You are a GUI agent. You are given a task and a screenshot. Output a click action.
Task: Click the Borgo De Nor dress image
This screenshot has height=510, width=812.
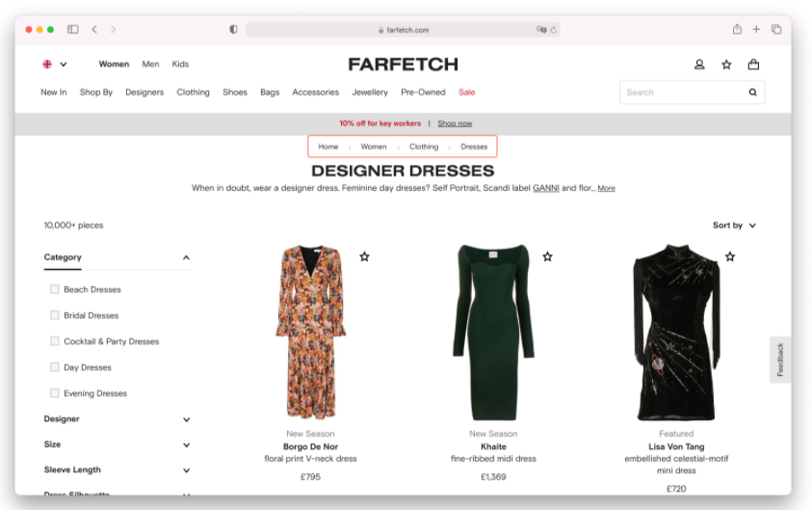pyautogui.click(x=310, y=333)
